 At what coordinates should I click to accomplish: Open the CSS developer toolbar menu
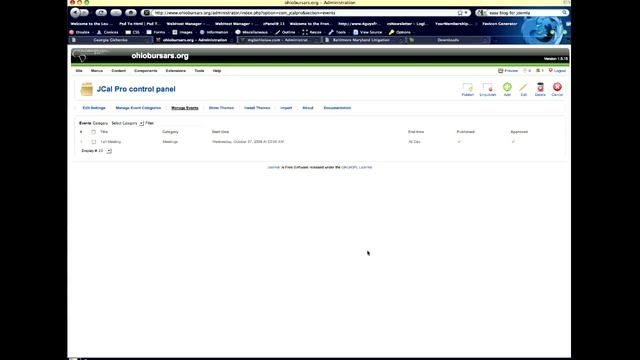click(x=133, y=32)
